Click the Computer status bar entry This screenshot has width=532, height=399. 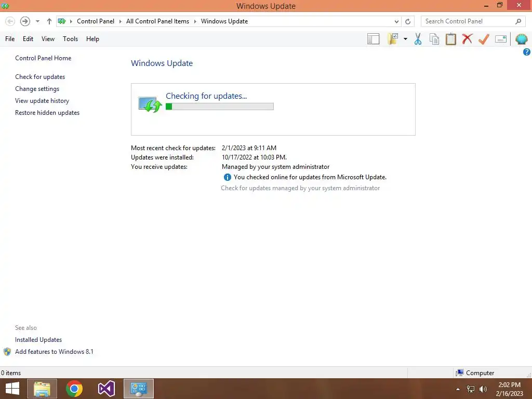tap(475, 373)
